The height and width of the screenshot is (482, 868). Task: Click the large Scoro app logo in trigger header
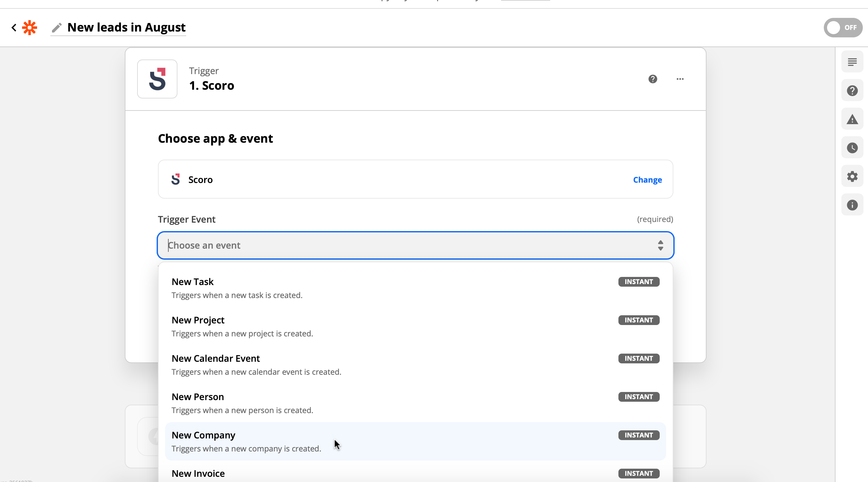click(x=157, y=79)
